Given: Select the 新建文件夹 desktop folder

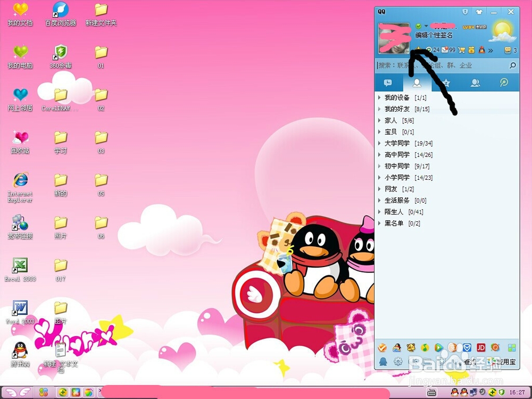Looking at the screenshot, I should tap(101, 14).
